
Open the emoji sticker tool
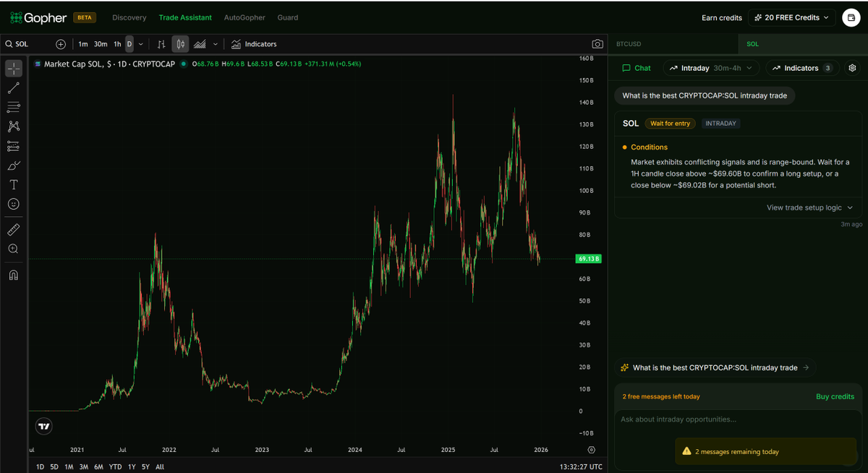(x=13, y=204)
